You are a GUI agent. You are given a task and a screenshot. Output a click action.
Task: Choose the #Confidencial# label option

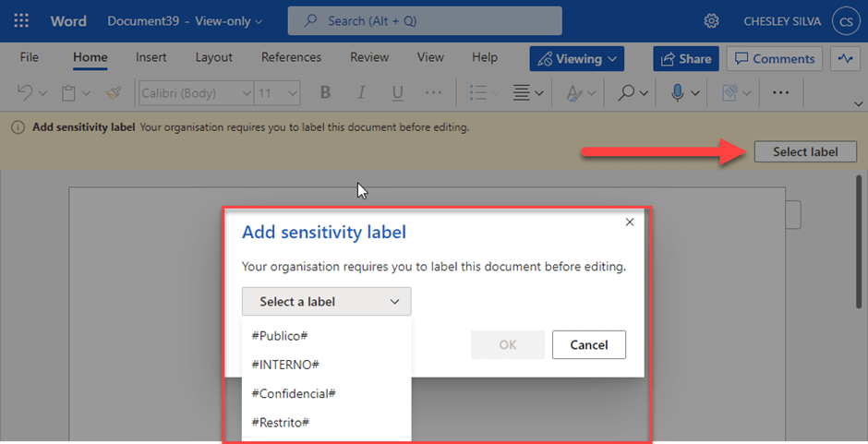pyautogui.click(x=293, y=393)
